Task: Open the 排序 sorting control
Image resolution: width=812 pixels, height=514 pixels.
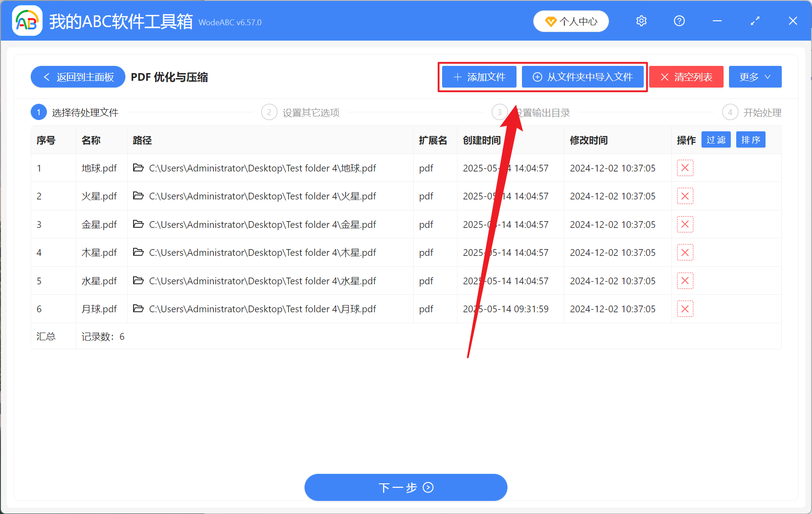Action: pos(750,139)
